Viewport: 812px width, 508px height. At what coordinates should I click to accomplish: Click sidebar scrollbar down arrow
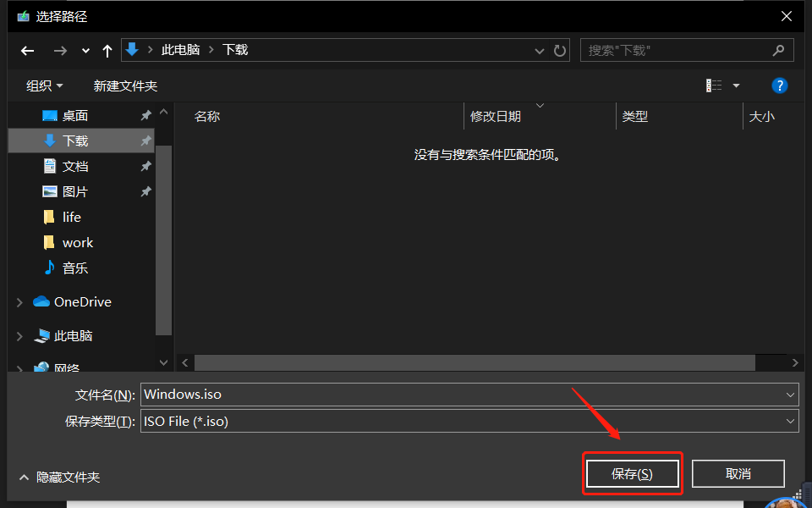[x=163, y=362]
